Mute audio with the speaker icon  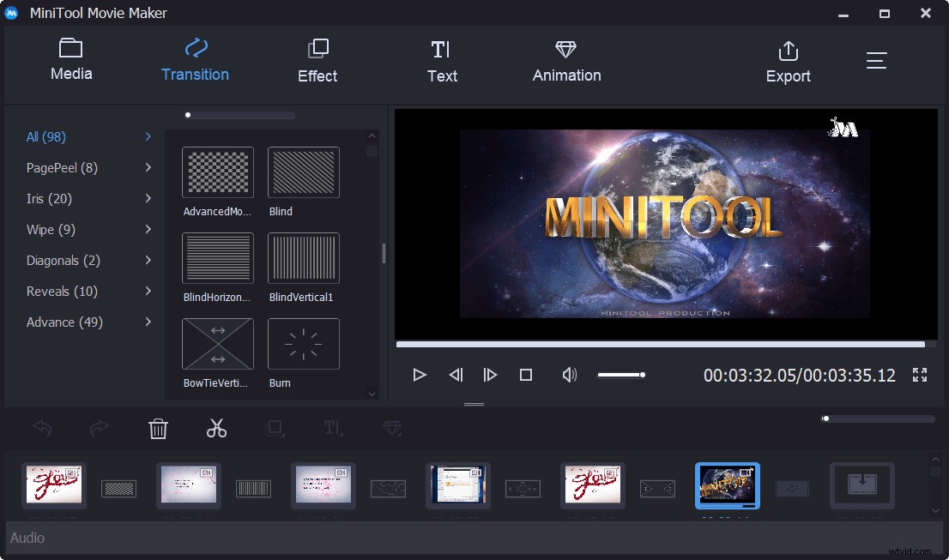tap(569, 374)
